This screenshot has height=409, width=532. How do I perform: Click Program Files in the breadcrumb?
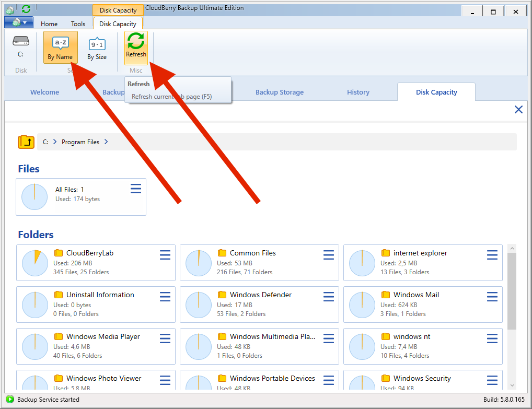tap(80, 142)
